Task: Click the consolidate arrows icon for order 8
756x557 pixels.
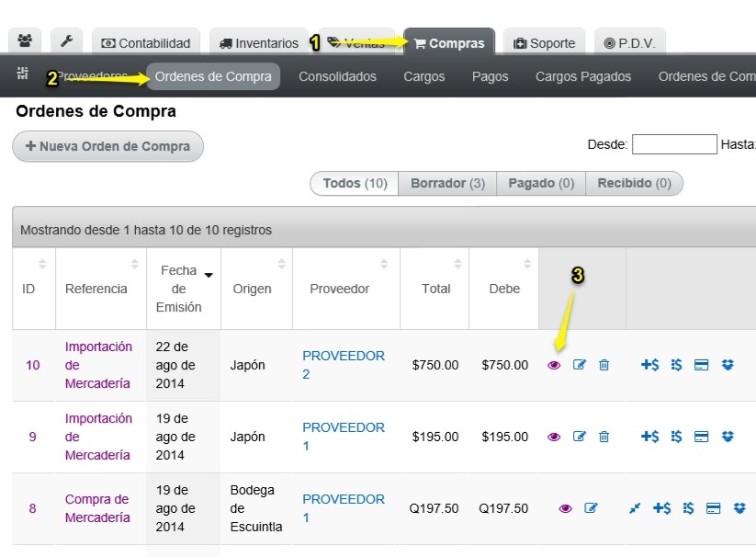Action: [x=635, y=508]
